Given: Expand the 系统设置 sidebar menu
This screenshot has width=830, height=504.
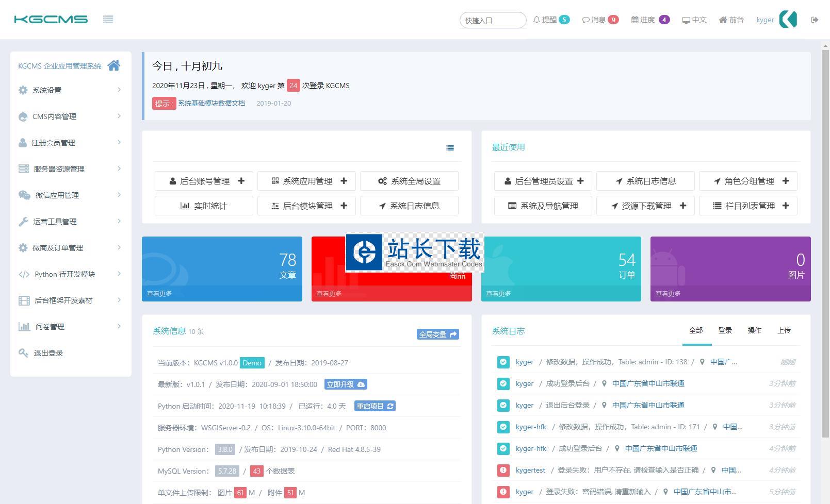Looking at the screenshot, I should click(70, 90).
